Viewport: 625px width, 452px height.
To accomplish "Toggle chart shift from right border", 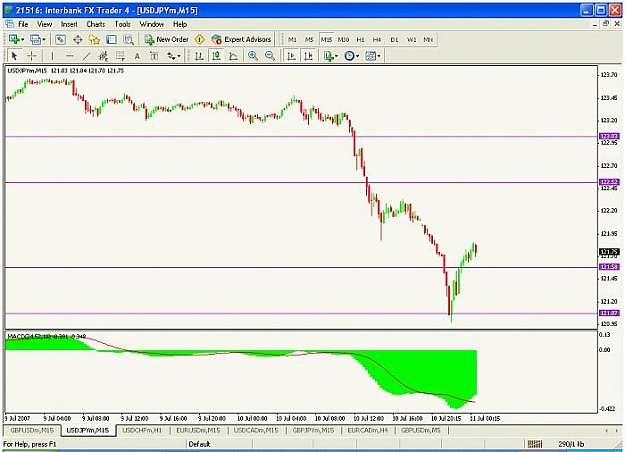I will (x=308, y=56).
